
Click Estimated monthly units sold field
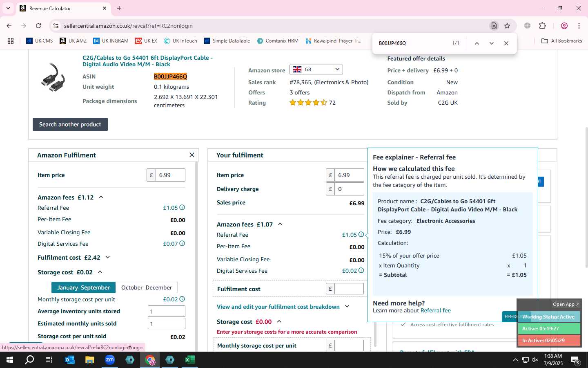167,323
